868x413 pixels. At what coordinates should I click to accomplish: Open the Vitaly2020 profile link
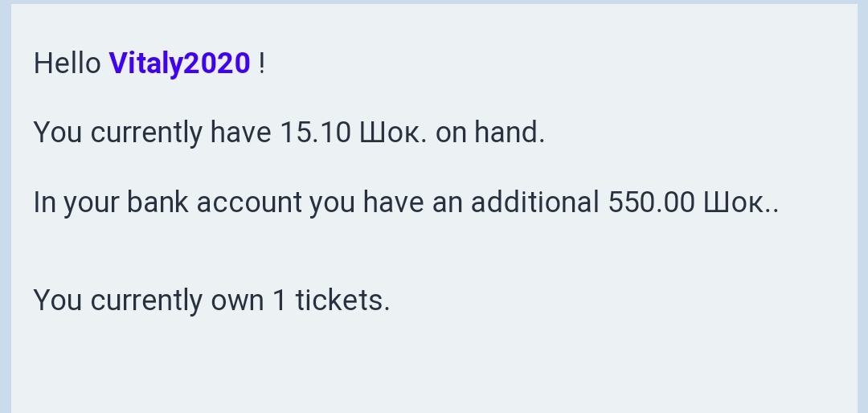(x=179, y=63)
